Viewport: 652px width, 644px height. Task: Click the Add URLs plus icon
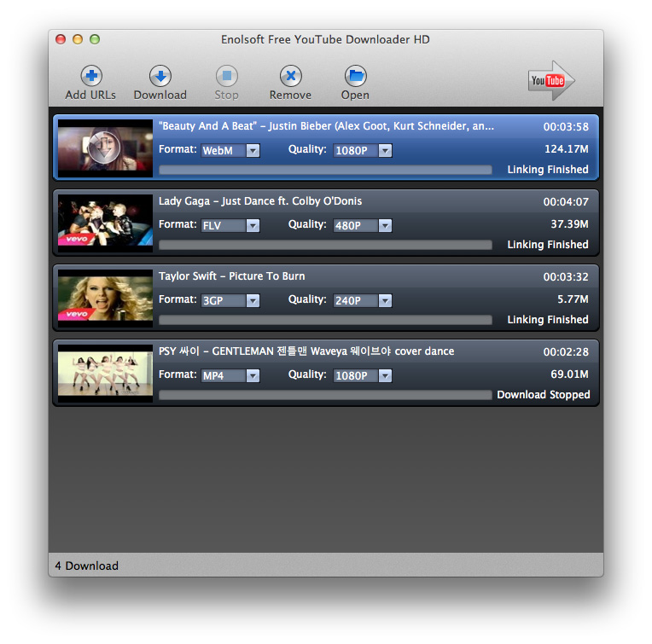click(91, 76)
